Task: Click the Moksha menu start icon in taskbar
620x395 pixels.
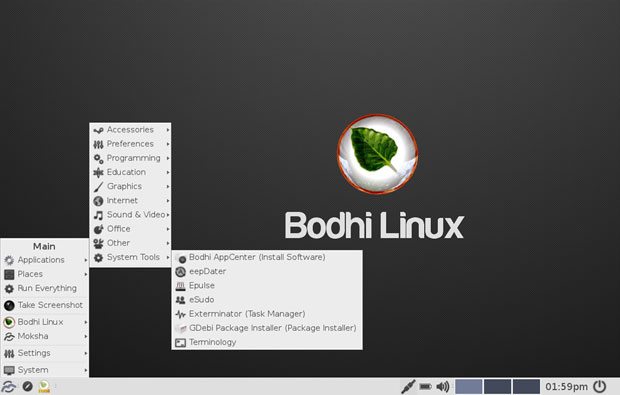Action: 9,386
